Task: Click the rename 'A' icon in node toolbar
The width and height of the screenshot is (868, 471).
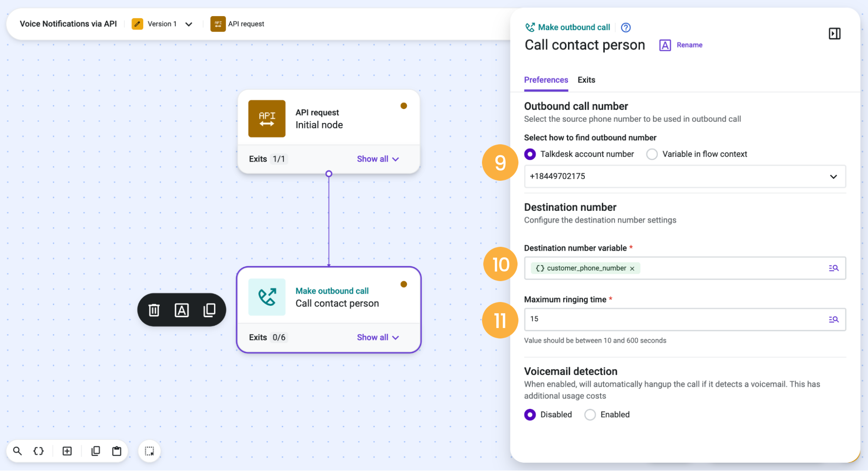Action: 182,310
